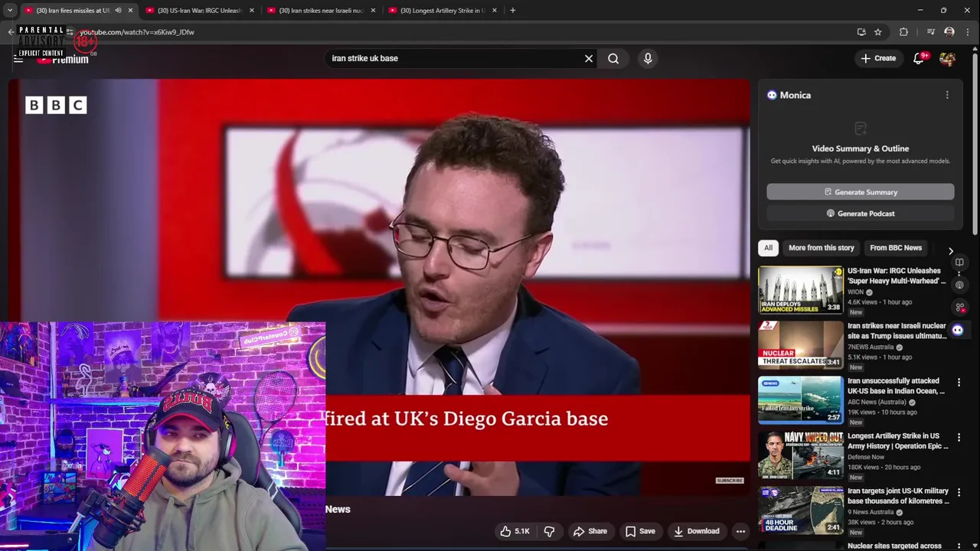Open Monica book reading sidebar icon

[x=959, y=262]
